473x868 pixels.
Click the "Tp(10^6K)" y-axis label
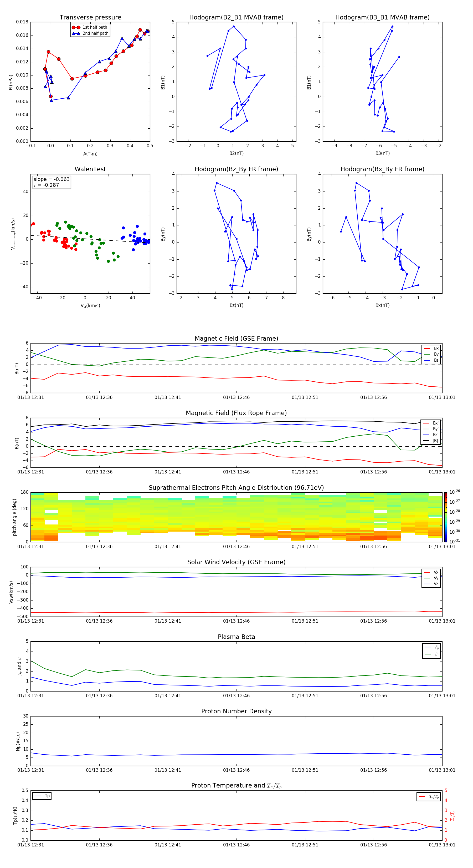pos(15,815)
